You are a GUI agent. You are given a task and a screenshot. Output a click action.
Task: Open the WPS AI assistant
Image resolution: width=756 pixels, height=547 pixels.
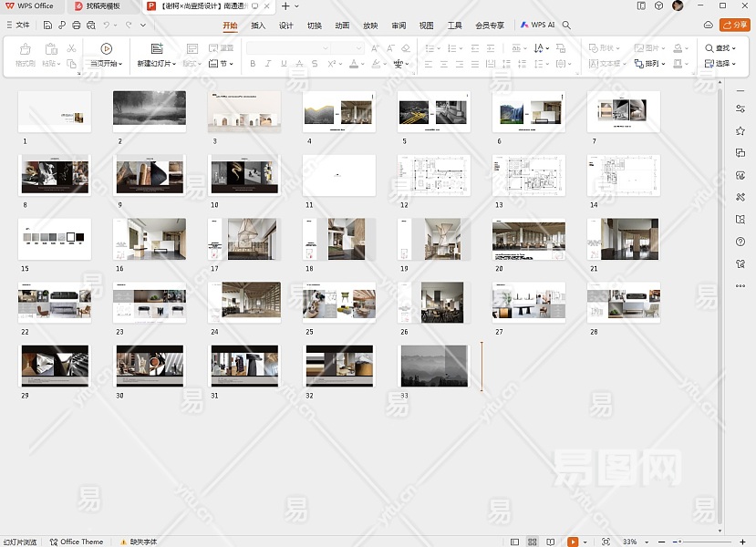[x=537, y=26]
